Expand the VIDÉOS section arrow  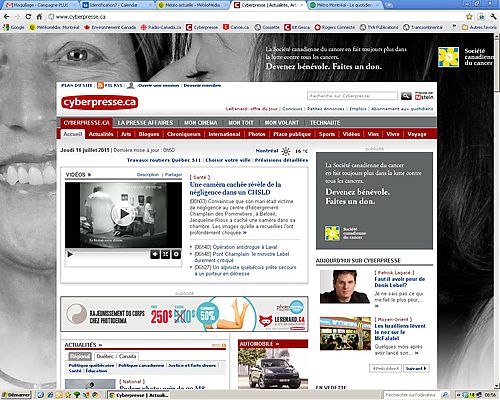coord(89,175)
